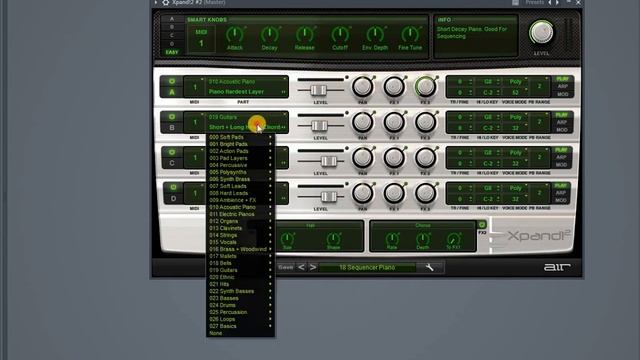Image resolution: width=640 pixels, height=360 pixels.
Task: Open the Hall effect type dropdown
Action: [310, 225]
